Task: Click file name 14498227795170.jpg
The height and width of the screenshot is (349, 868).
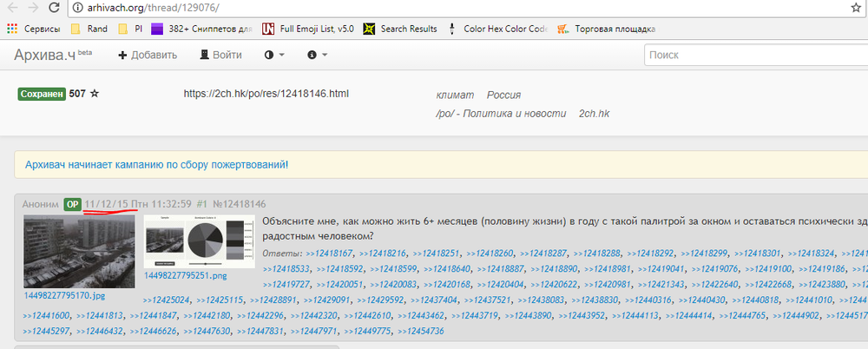Action: 64,295
